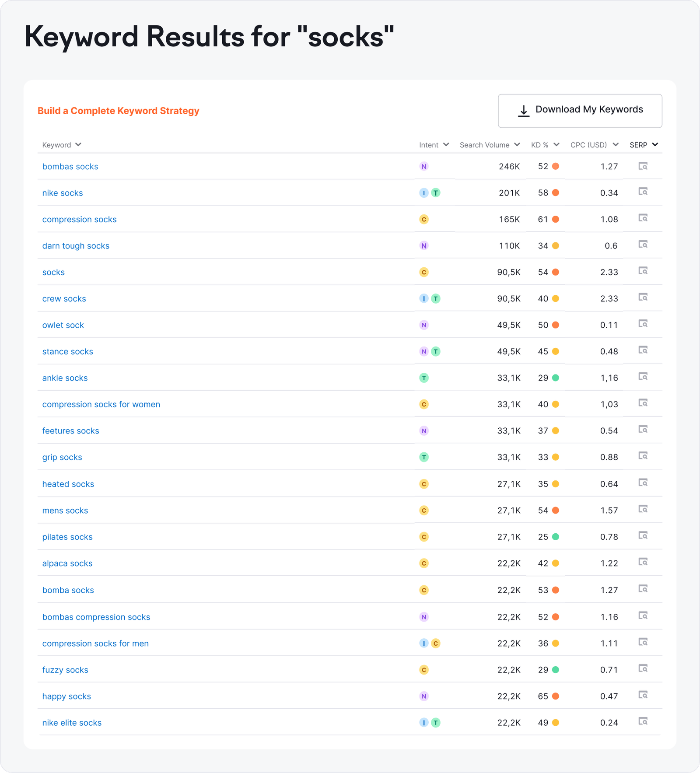The height and width of the screenshot is (773, 700).
Task: Click the Navigational intent badge for owlet sock
Action: (423, 325)
